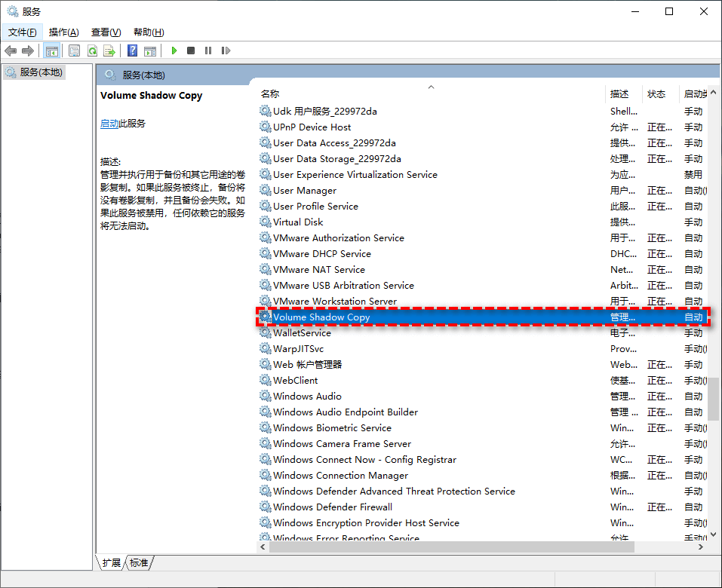This screenshot has height=588, width=722.
Task: Click the gear icon beside Volume Shadow Copy
Action: pyautogui.click(x=266, y=317)
